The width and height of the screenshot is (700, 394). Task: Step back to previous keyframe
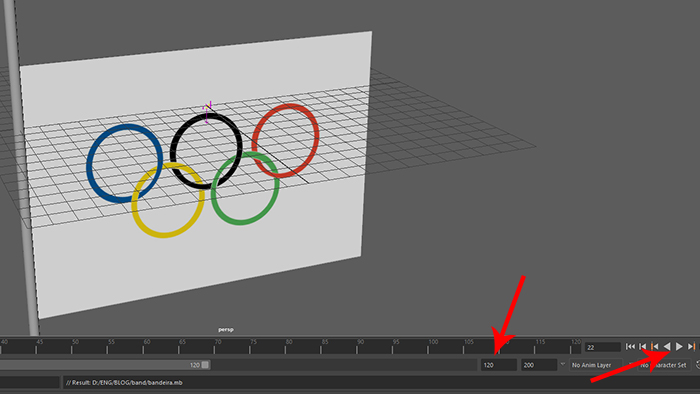click(655, 347)
